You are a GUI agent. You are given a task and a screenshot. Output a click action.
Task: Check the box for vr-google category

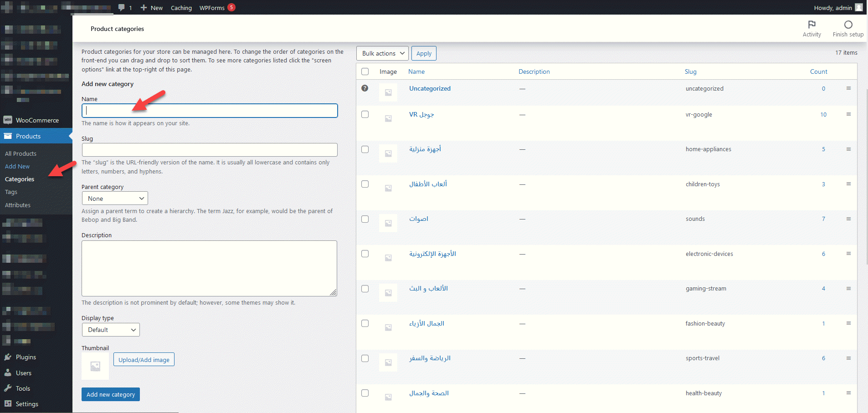pyautogui.click(x=365, y=114)
